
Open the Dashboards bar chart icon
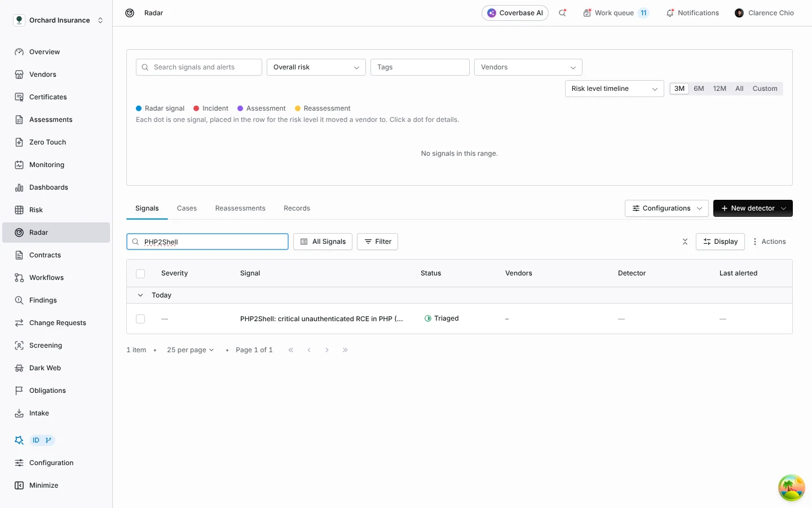coord(19,187)
